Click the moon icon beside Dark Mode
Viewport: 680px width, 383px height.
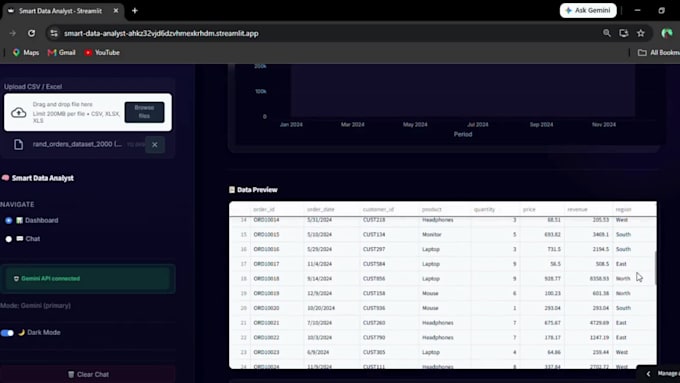point(21,333)
